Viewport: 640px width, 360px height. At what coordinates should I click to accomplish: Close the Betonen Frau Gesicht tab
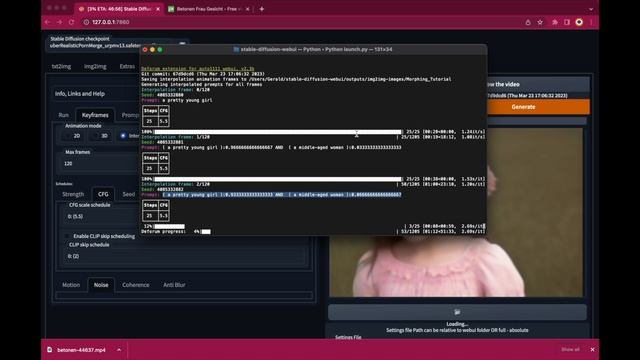click(247, 9)
